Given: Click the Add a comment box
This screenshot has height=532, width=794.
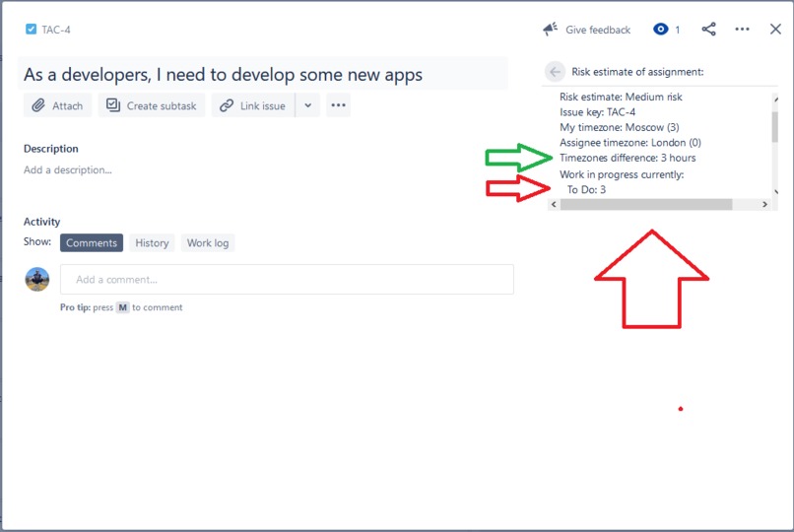Looking at the screenshot, I should tap(287, 280).
